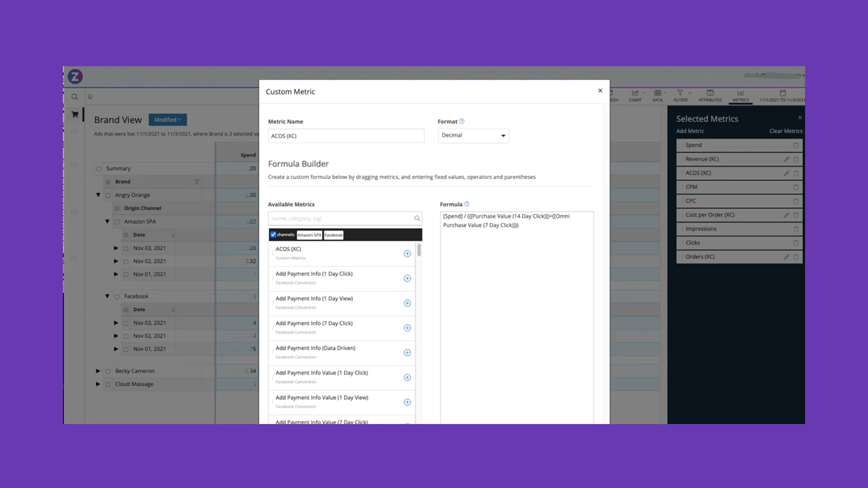Click the Clear Metrics link

click(785, 131)
